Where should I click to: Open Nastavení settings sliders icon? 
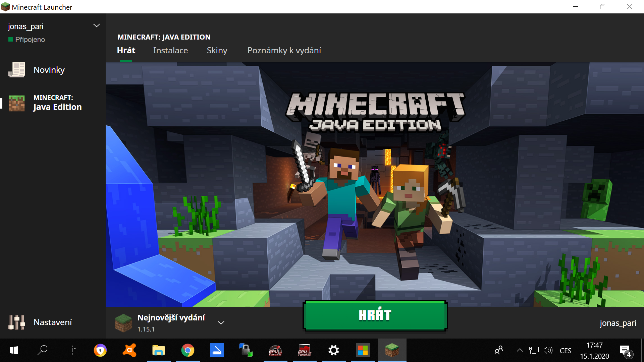point(17,322)
